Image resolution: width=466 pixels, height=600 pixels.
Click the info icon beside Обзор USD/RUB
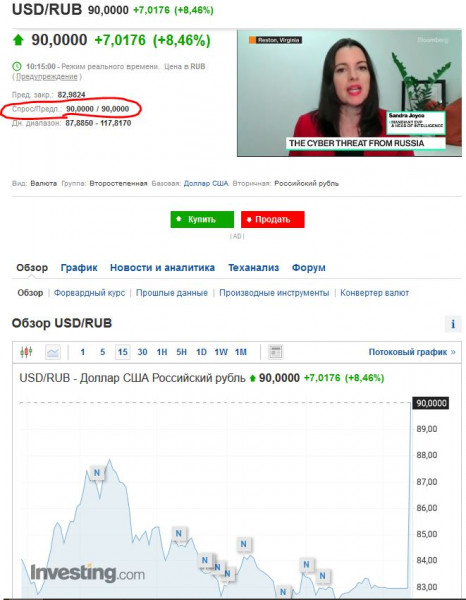pos(453,324)
